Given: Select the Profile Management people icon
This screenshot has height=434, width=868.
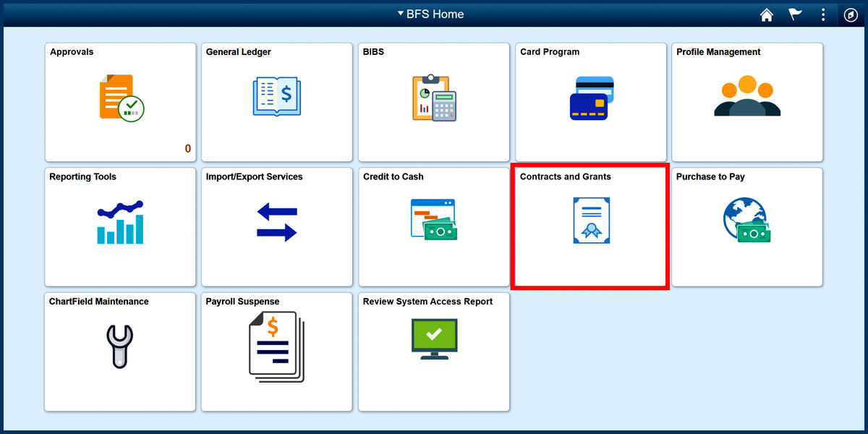Looking at the screenshot, I should (746, 95).
